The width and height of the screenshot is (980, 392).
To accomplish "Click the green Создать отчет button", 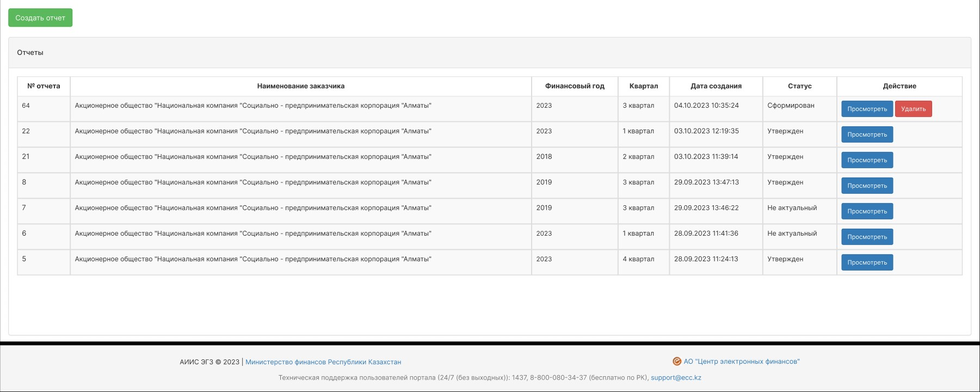I will point(40,18).
